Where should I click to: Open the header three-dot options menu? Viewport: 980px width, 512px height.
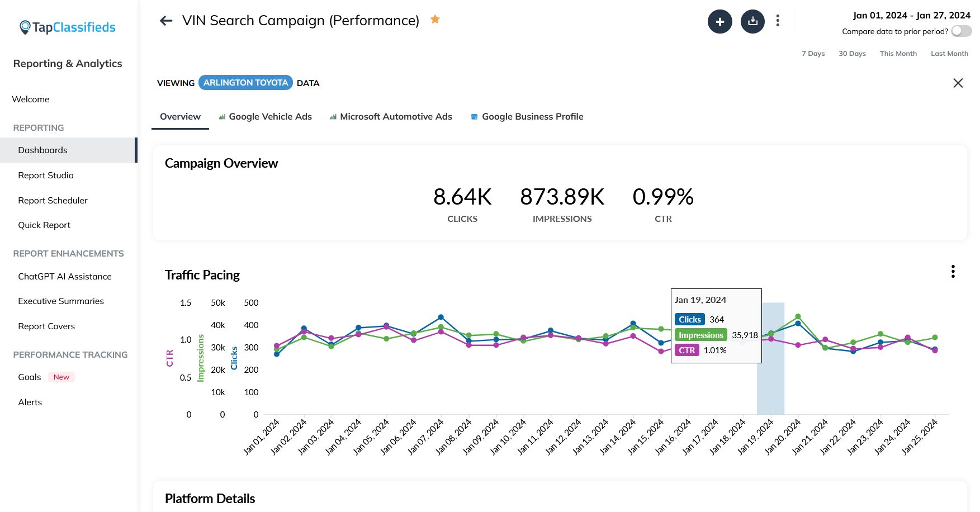tap(778, 21)
